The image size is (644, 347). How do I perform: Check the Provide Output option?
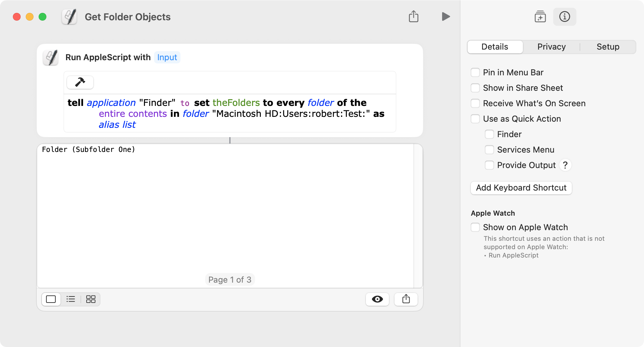tap(489, 165)
